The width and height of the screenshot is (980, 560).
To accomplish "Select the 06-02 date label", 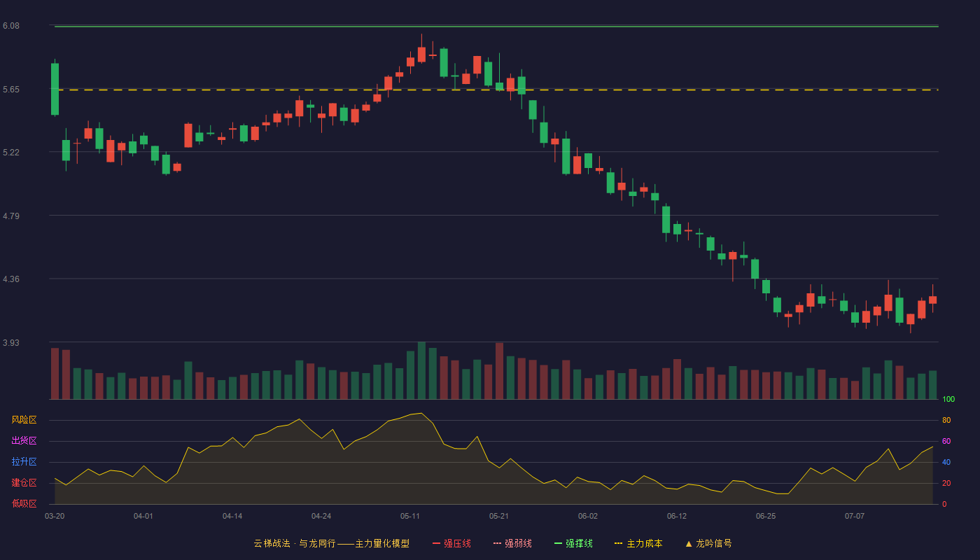I will (588, 516).
